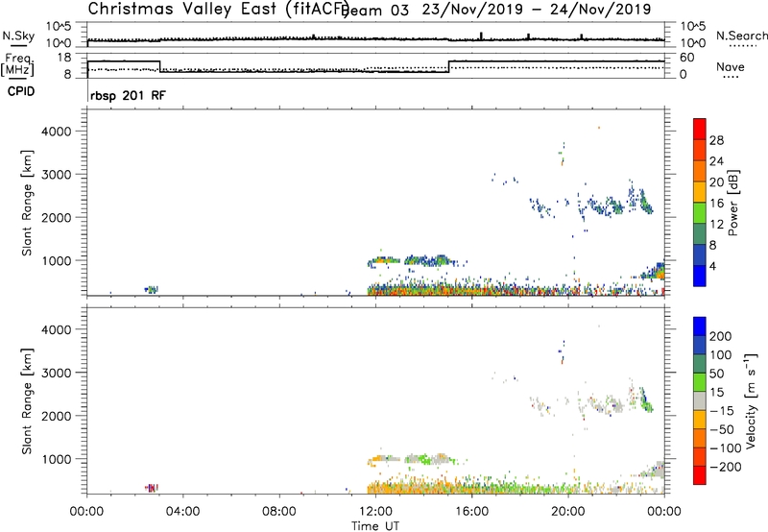Viewport: 768px width, 532px height.
Task: Click the "Freq. [MHz]" axis label
Action: click(18, 64)
